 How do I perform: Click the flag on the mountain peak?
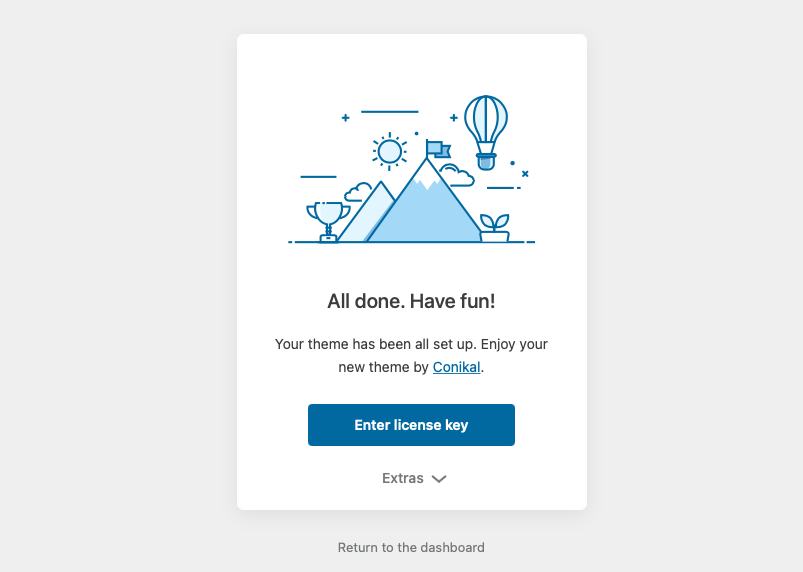click(437, 149)
